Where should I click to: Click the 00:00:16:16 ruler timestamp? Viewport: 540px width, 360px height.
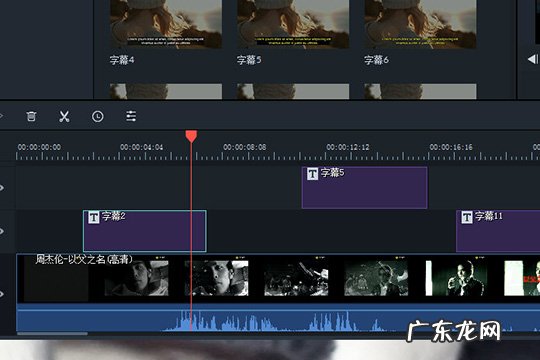coord(451,147)
